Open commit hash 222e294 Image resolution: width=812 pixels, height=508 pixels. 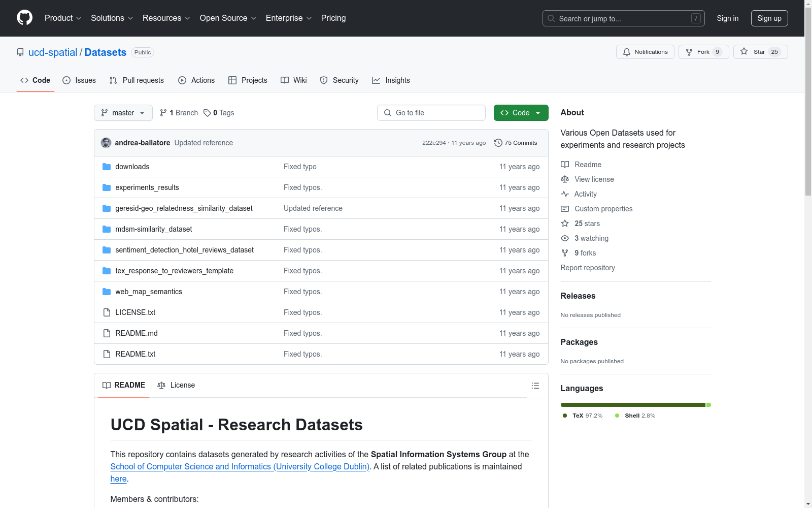pos(434,143)
